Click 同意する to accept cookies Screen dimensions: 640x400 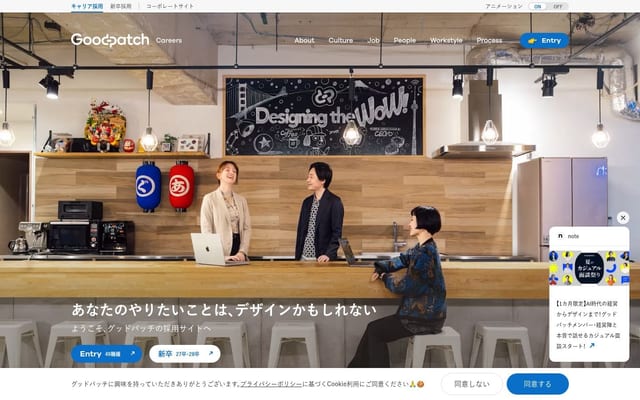(538, 384)
